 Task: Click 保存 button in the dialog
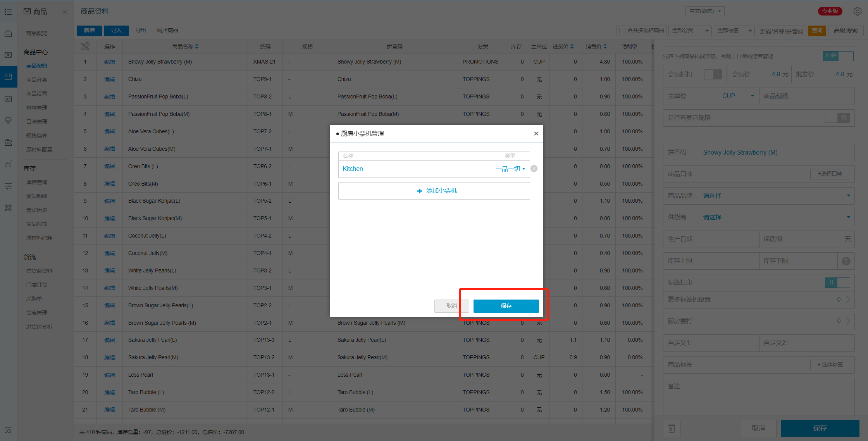point(506,306)
